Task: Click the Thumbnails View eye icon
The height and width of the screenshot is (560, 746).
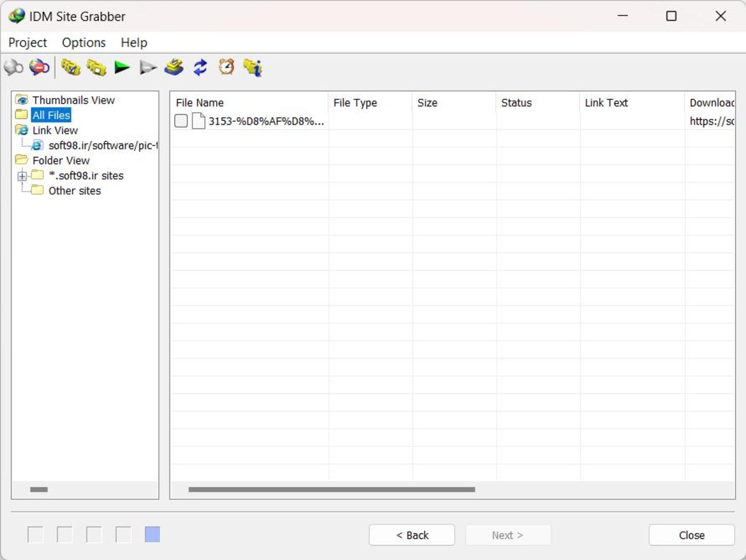Action: pos(22,100)
